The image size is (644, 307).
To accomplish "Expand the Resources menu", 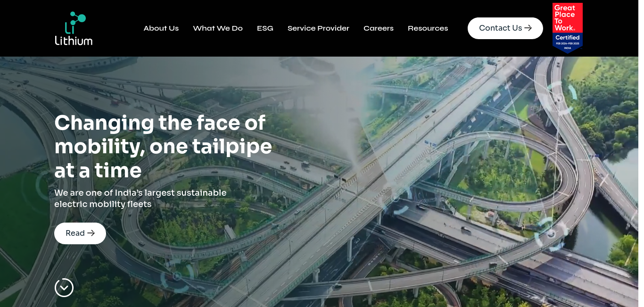I will [x=428, y=28].
